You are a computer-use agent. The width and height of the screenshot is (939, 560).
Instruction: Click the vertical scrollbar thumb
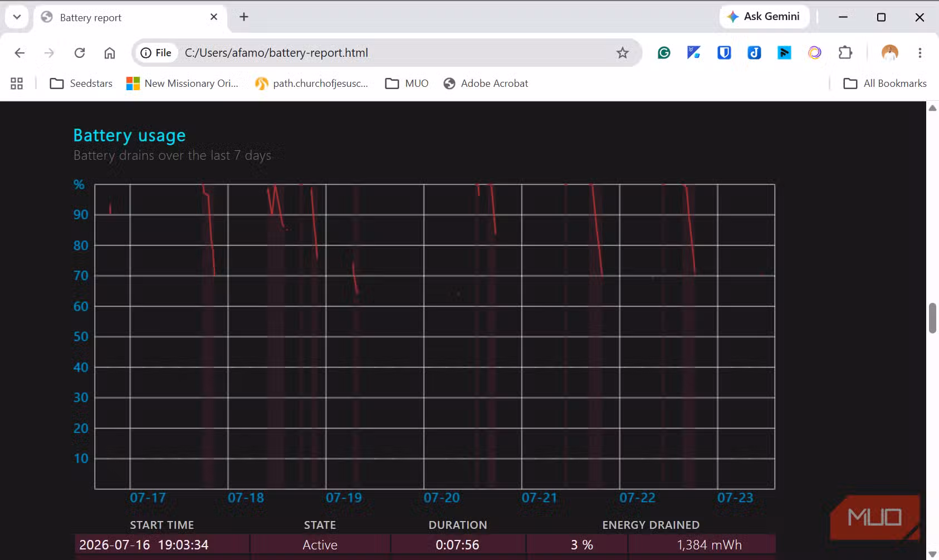click(932, 318)
